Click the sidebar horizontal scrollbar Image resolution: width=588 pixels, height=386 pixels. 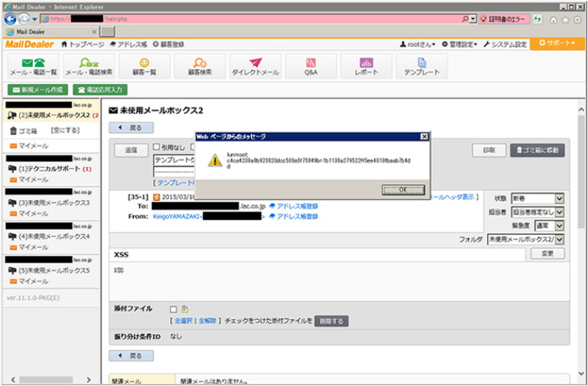tap(50, 379)
